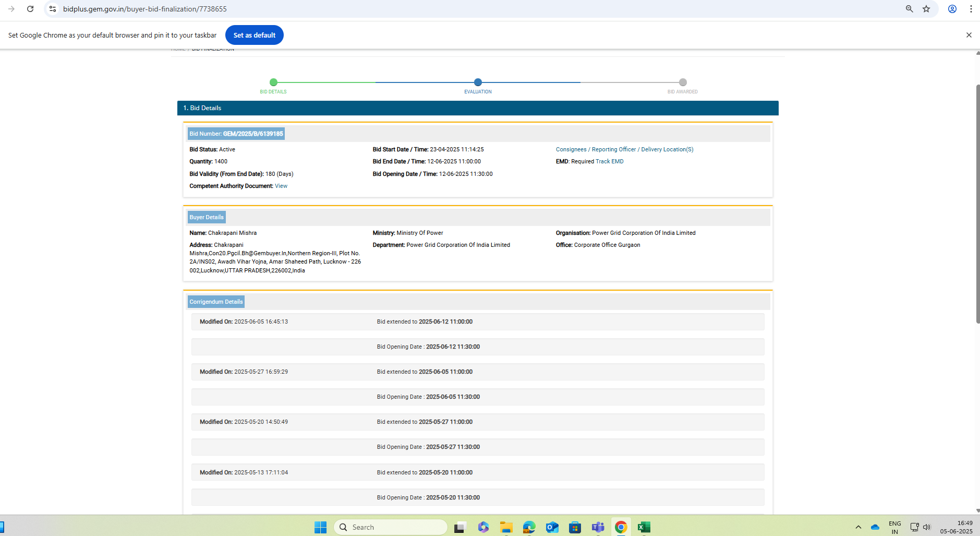
Task: View the Competent Authority Document
Action: pos(281,186)
